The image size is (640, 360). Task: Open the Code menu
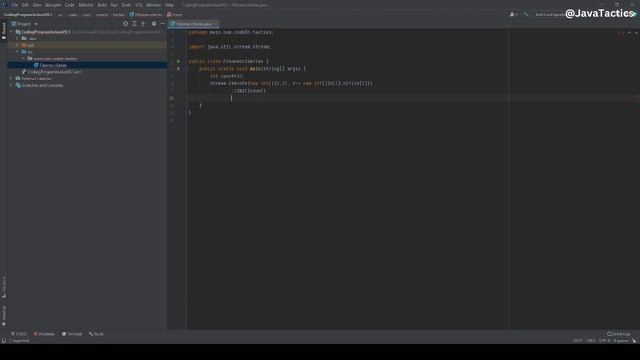[x=70, y=5]
